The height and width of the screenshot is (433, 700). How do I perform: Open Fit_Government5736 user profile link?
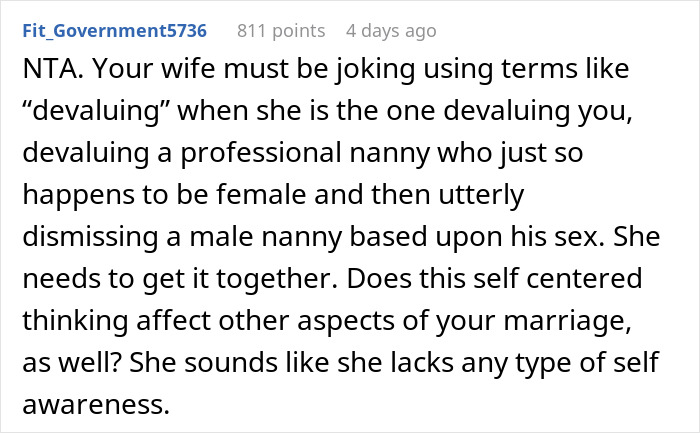point(114,31)
